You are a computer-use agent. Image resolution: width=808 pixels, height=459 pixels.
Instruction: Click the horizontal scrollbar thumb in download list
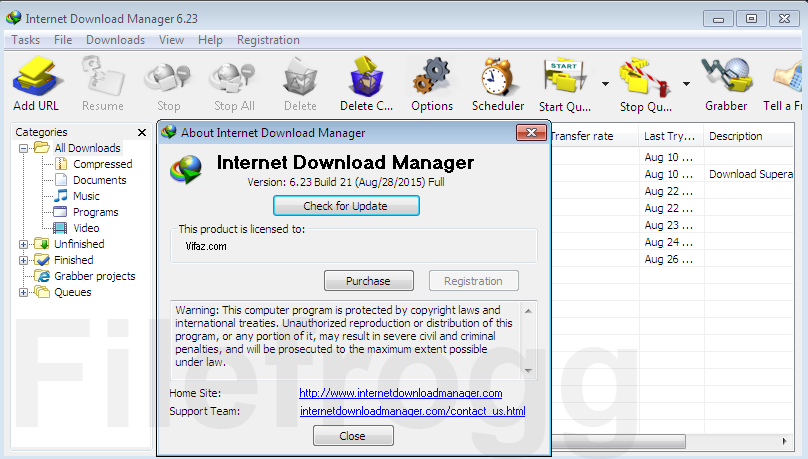pyautogui.click(x=618, y=441)
